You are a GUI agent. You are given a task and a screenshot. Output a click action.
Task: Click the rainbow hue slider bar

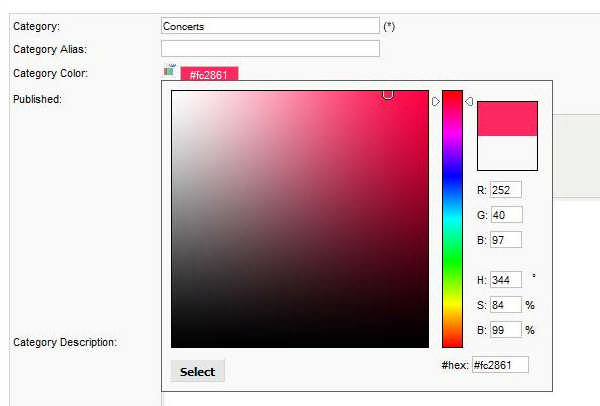(452, 219)
